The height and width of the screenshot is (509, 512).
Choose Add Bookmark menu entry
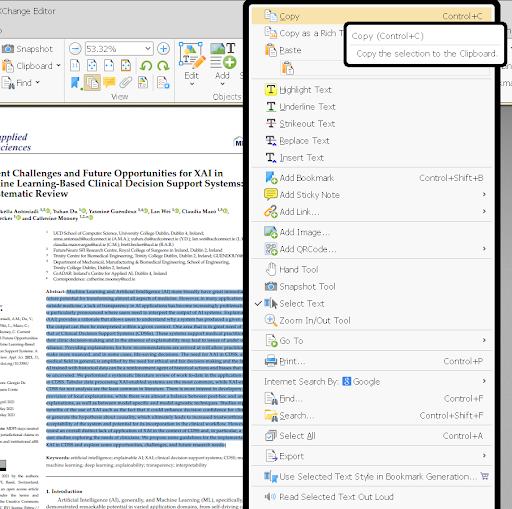(372, 178)
